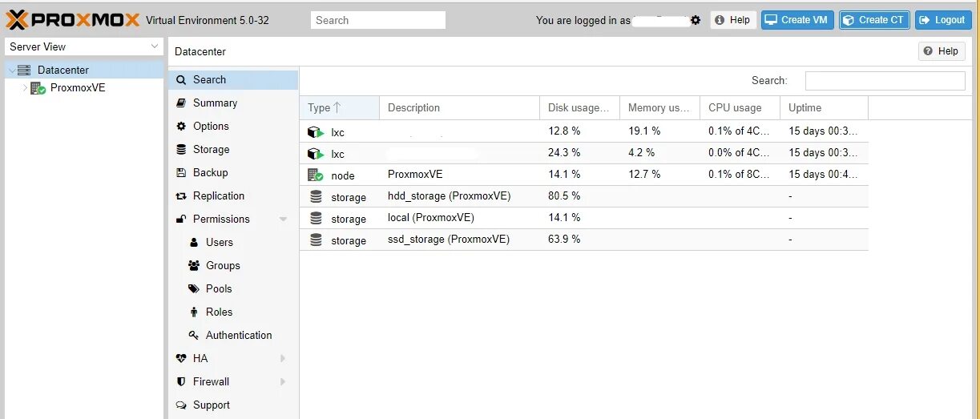Image resolution: width=980 pixels, height=419 pixels.
Task: Click the Replication arrows icon
Action: pyautogui.click(x=181, y=196)
